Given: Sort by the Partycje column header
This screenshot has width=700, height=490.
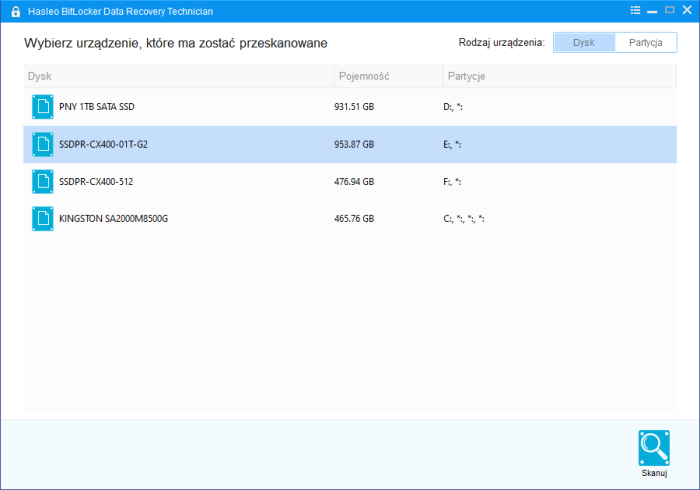Looking at the screenshot, I should pos(560,76).
